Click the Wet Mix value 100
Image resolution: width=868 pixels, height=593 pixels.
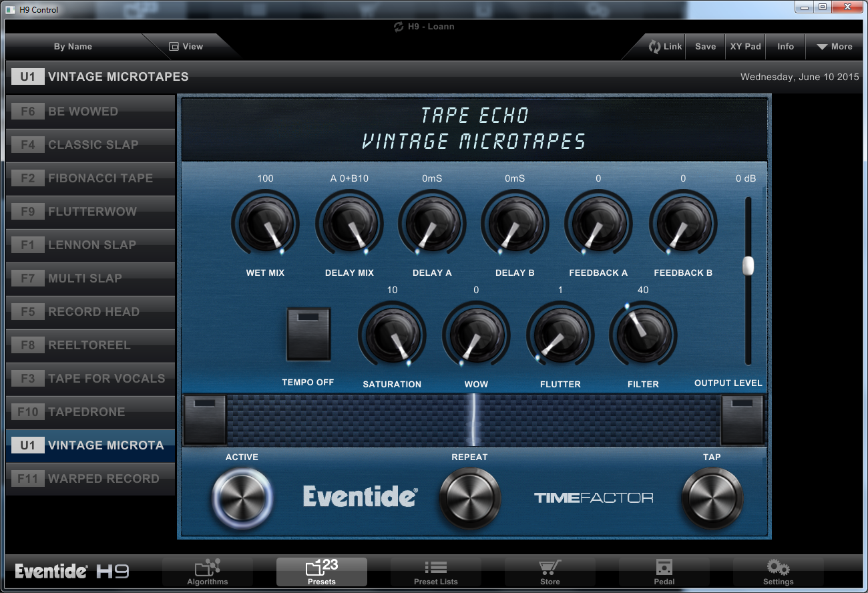tap(265, 178)
